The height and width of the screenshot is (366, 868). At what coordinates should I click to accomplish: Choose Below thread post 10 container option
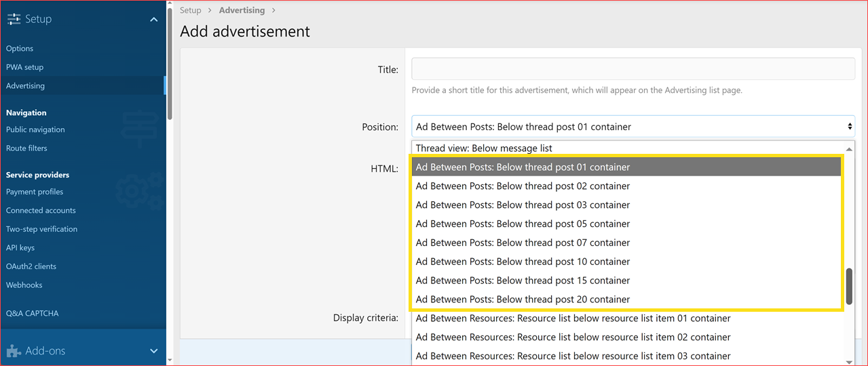click(x=523, y=262)
